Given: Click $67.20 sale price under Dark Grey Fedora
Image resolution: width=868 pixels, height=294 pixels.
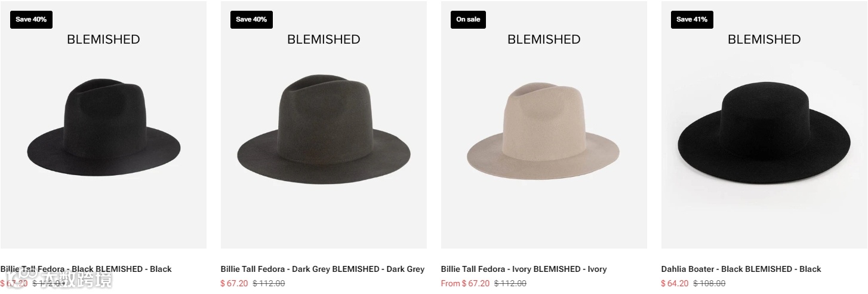Looking at the screenshot, I should point(234,283).
